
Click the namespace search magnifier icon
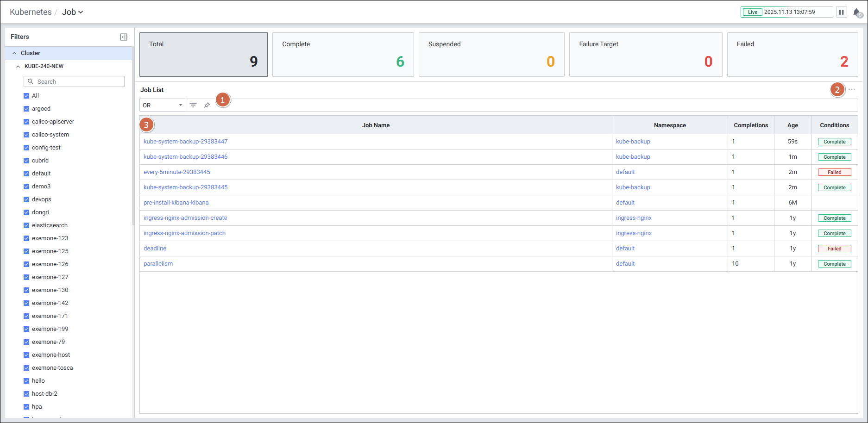[31, 81]
